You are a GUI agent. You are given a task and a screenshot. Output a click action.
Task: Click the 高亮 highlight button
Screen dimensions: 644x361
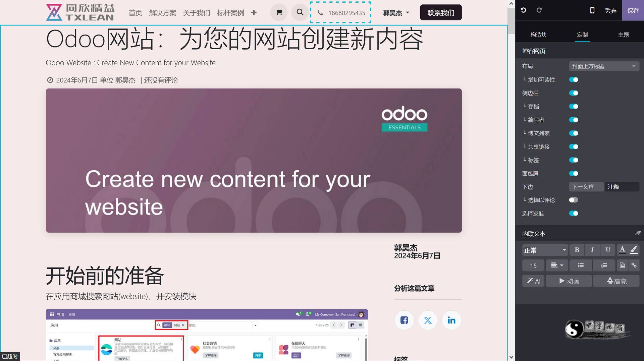point(616,281)
